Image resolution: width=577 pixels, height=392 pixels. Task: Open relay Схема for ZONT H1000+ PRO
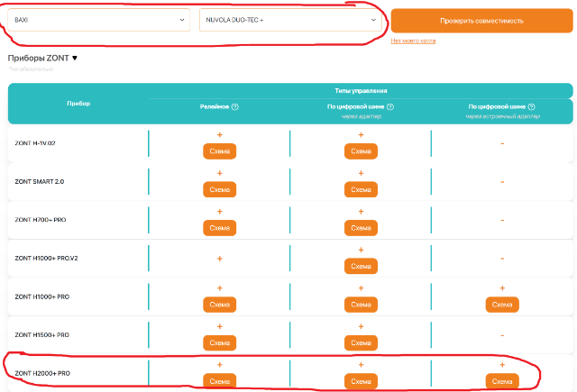tap(219, 305)
